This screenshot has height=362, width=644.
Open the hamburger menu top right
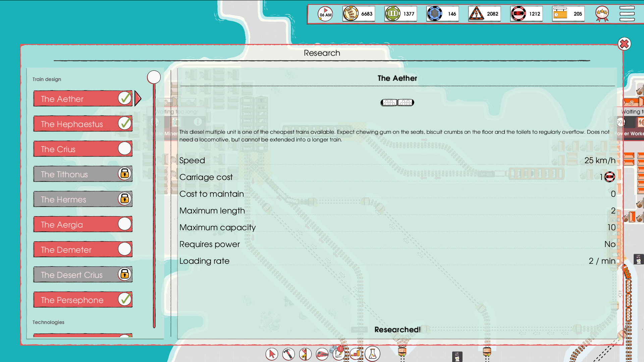627,14
